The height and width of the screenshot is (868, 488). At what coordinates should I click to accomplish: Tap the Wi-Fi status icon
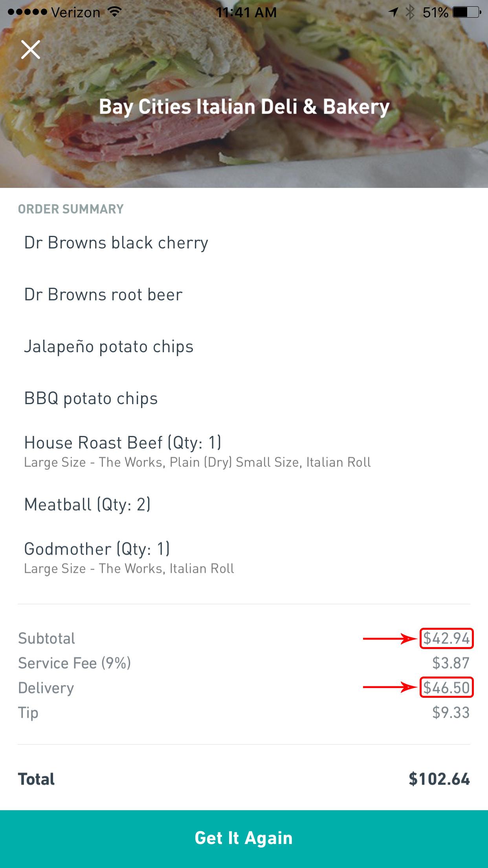(x=114, y=12)
